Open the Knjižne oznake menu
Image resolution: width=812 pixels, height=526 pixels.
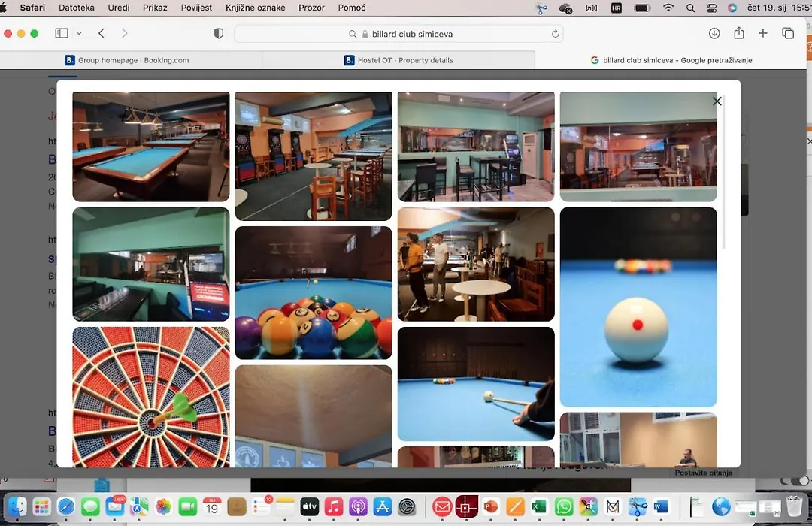point(256,8)
